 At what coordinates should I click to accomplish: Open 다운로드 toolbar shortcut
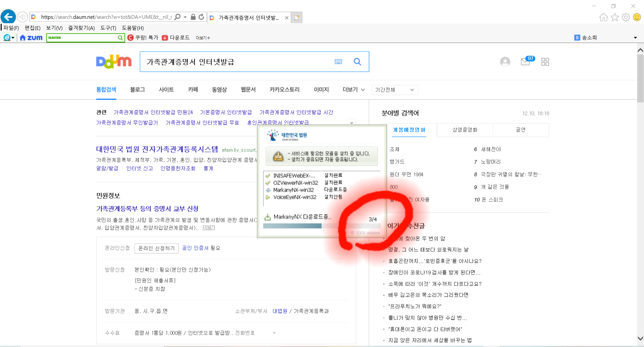(176, 38)
